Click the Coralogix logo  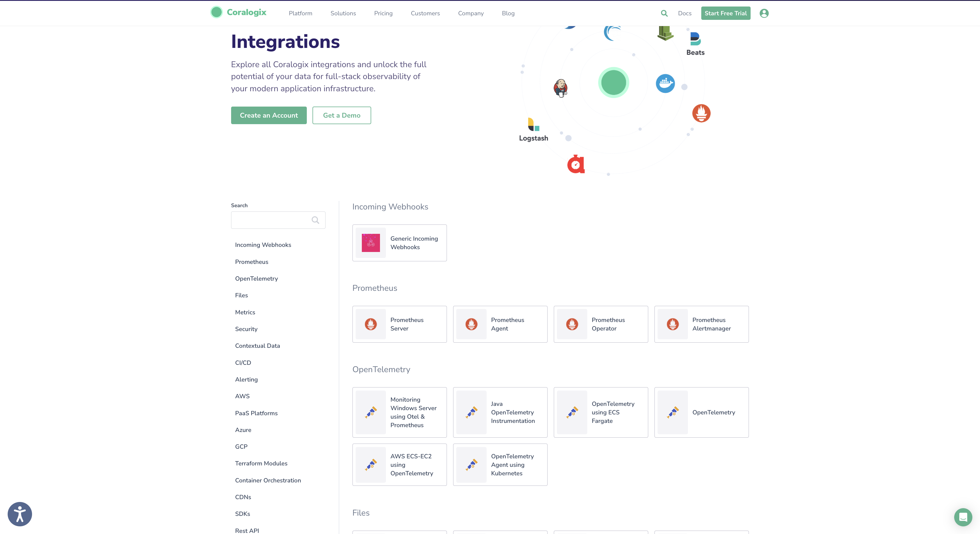tap(238, 12)
